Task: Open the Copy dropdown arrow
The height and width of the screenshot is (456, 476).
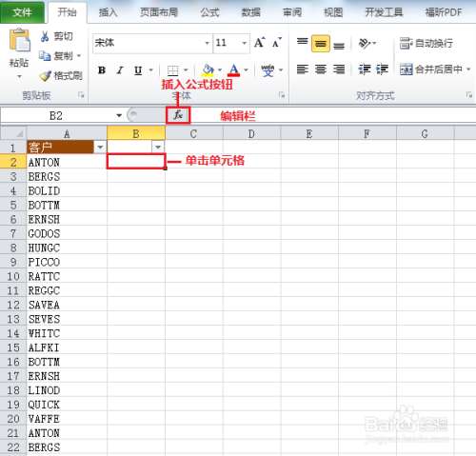Action: 79,56
